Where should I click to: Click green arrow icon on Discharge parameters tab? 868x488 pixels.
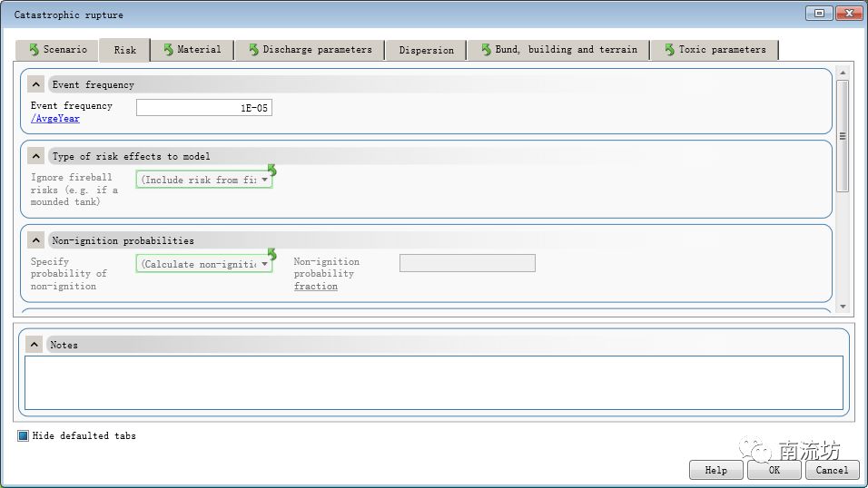(x=253, y=50)
